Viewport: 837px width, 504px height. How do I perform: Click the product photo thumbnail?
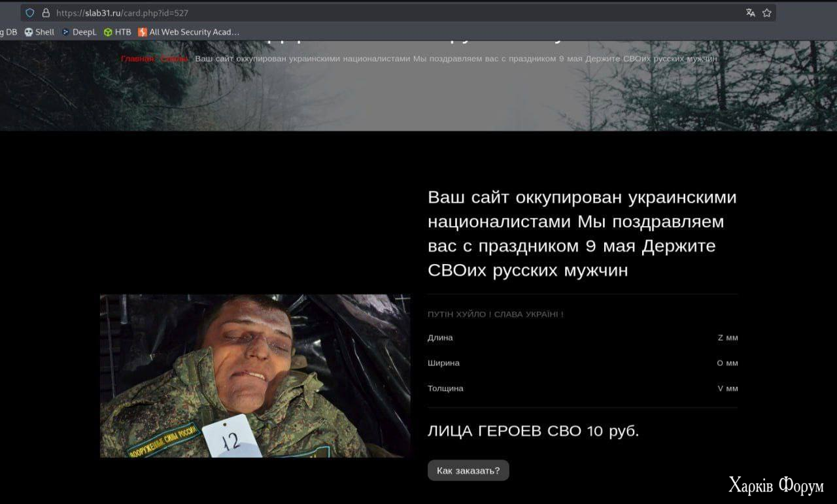click(255, 376)
